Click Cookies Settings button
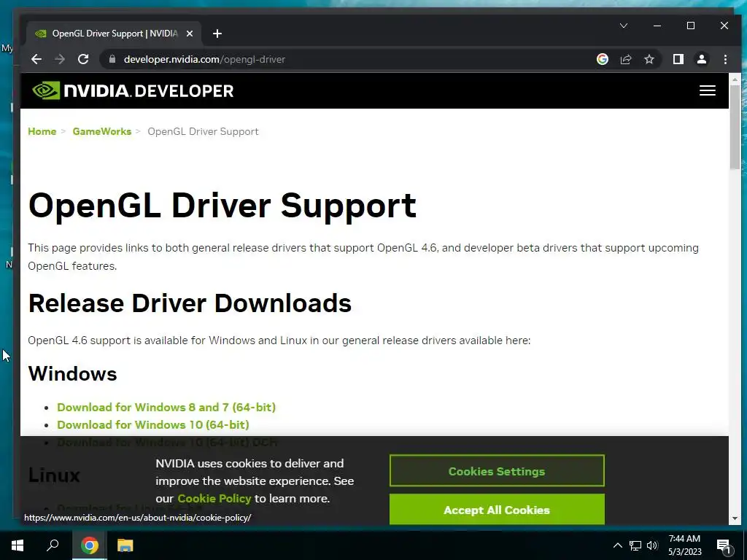Screen dimensions: 747x560 click(497, 471)
